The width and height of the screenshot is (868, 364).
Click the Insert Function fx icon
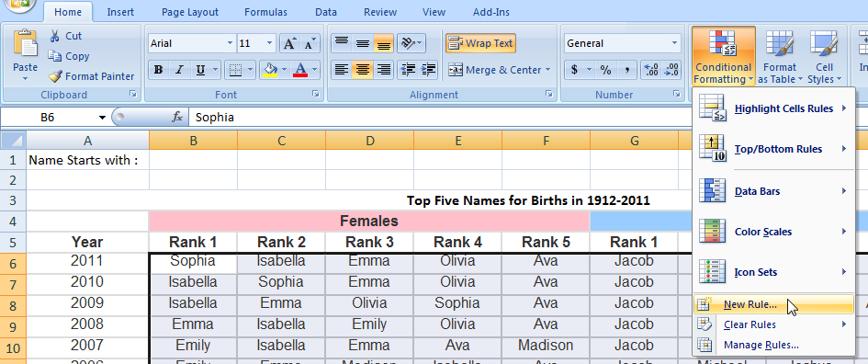coord(177,117)
